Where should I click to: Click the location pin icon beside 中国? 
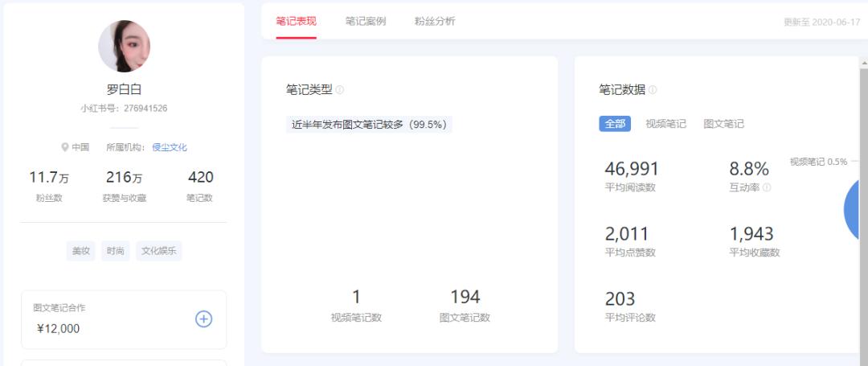point(65,147)
